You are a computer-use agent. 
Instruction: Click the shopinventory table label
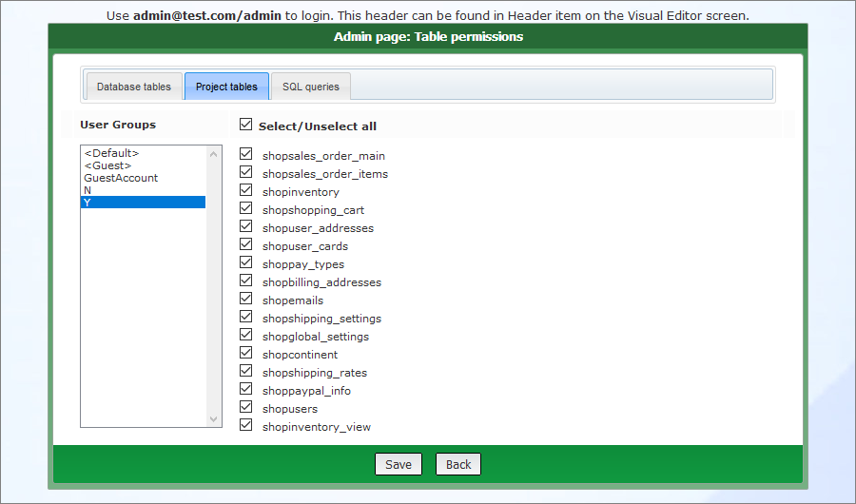(x=301, y=192)
